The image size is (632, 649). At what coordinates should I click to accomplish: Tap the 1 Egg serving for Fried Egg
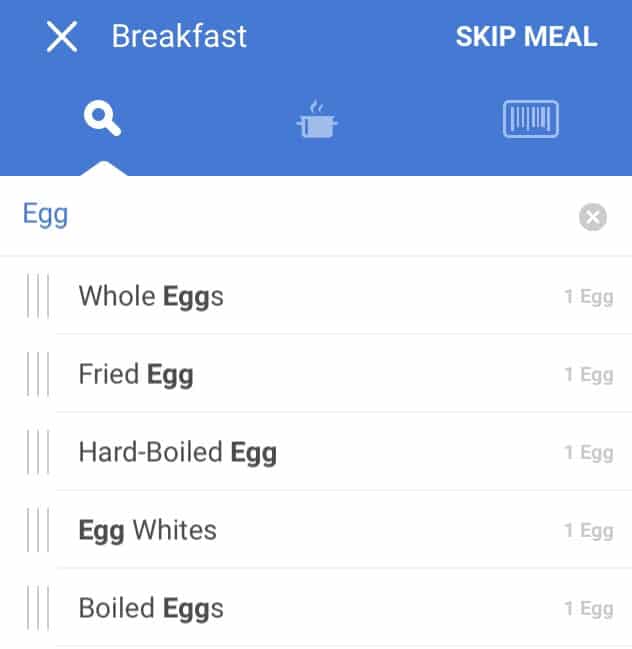tap(588, 375)
